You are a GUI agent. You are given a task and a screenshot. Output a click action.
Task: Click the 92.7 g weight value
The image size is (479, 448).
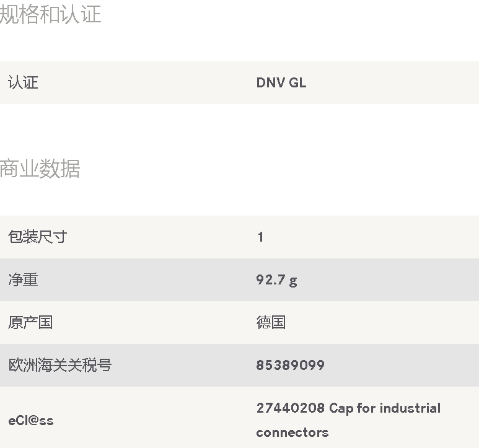tap(277, 280)
